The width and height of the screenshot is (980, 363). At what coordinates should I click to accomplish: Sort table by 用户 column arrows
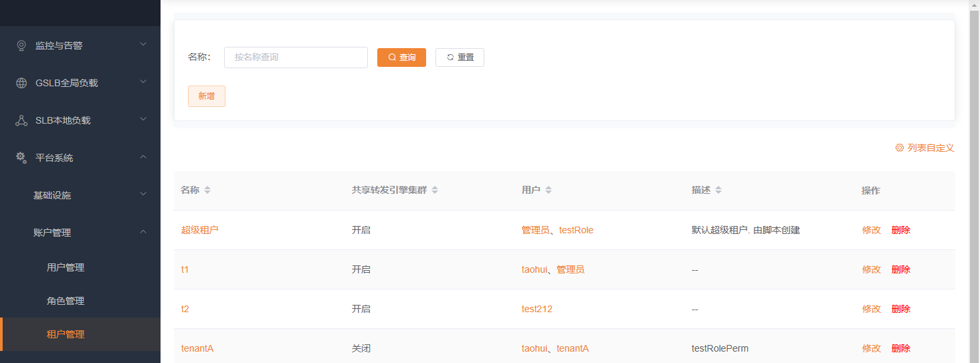tap(549, 191)
